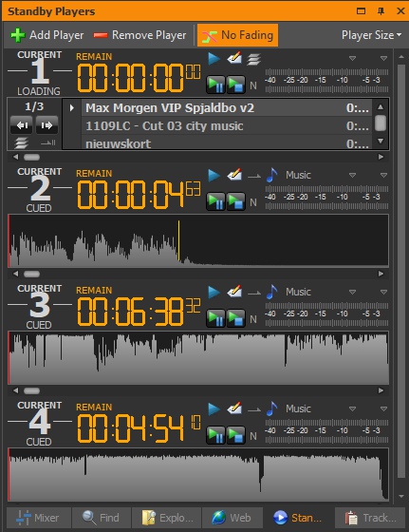Image resolution: width=409 pixels, height=532 pixels.
Task: Switch to the Find tab
Action: click(x=102, y=518)
